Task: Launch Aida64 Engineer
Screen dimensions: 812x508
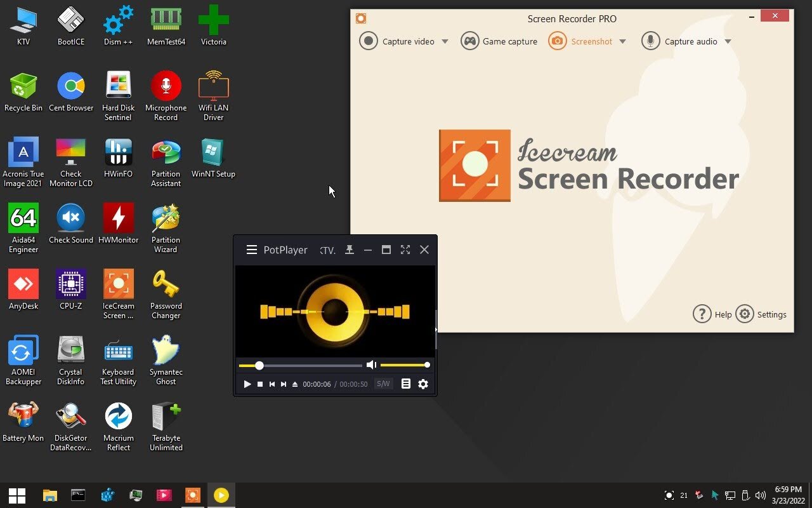Action: coord(23,229)
